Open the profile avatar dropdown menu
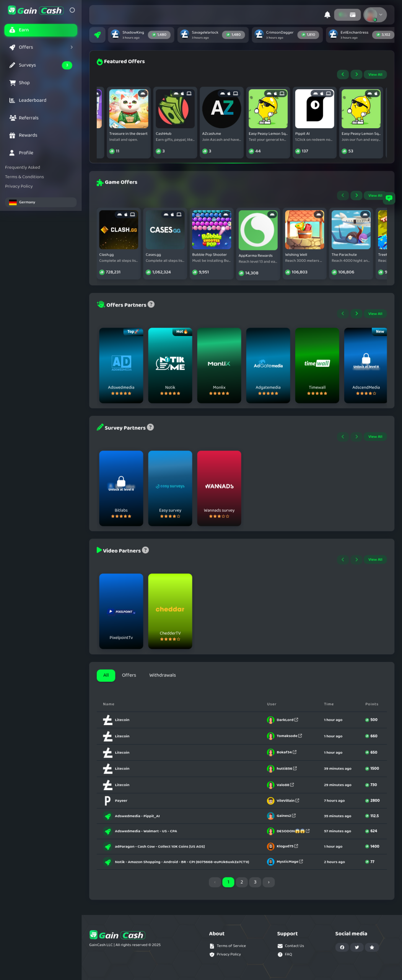402x980 pixels. [x=375, y=15]
